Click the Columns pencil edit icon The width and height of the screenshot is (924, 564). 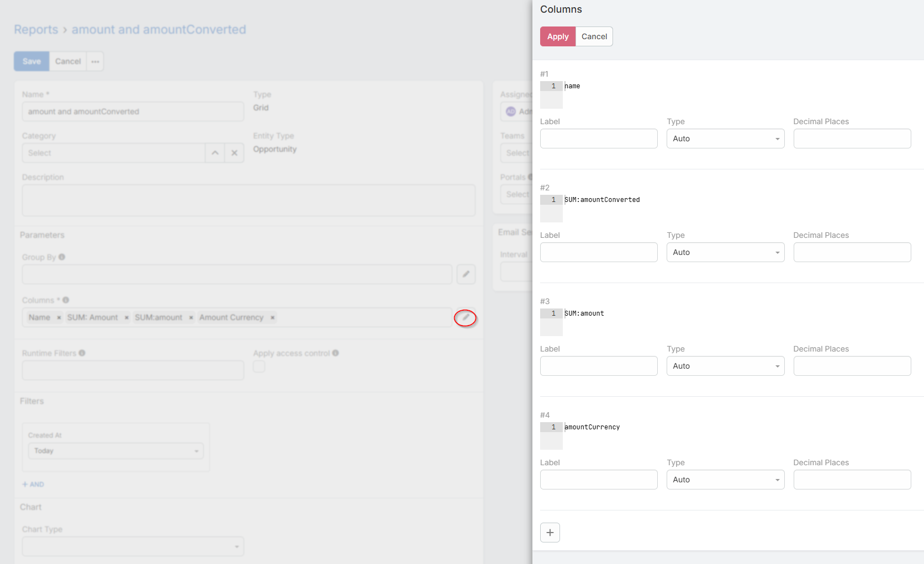coord(466,318)
